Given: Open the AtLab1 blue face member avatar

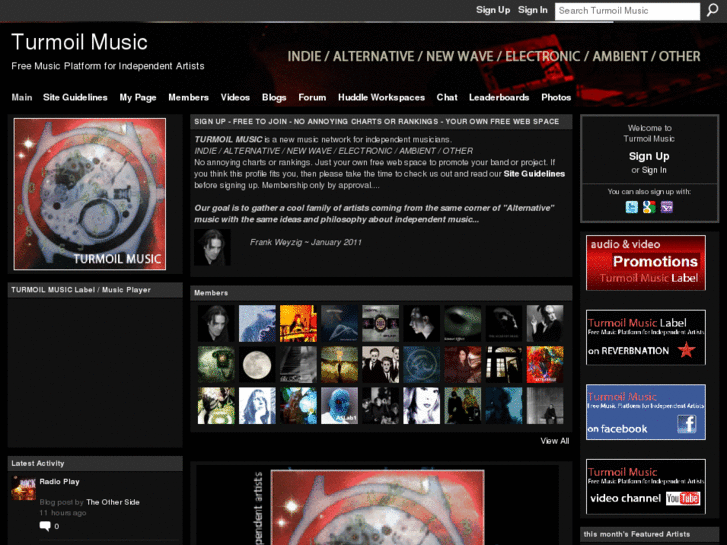Looking at the screenshot, I should [339, 406].
